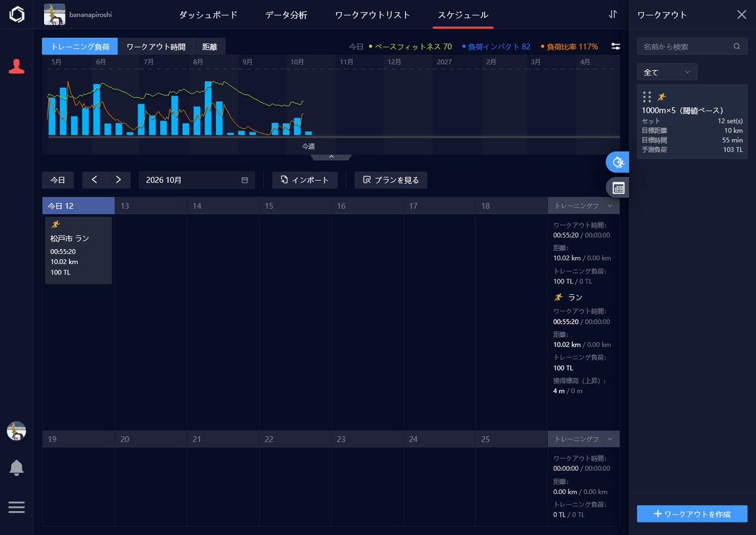
Task: Select the スケジュール tab
Action: coord(463,14)
